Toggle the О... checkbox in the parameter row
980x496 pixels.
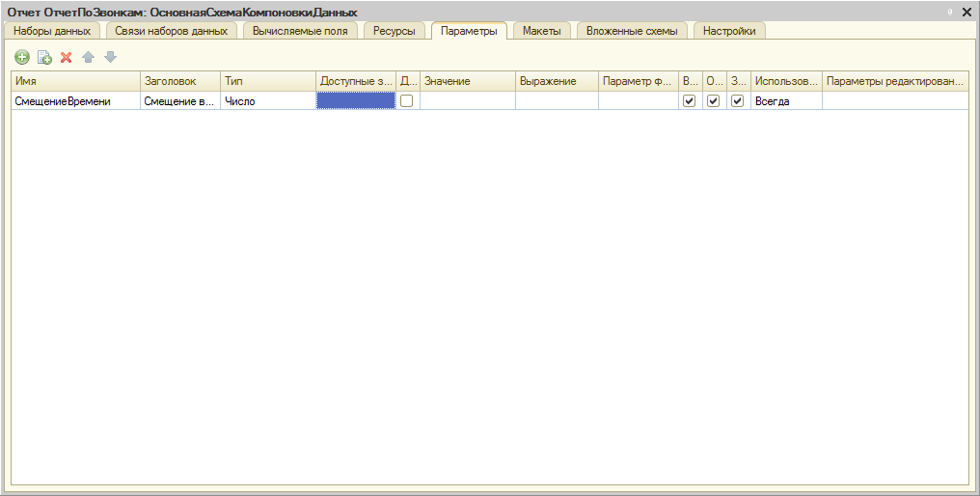click(713, 100)
